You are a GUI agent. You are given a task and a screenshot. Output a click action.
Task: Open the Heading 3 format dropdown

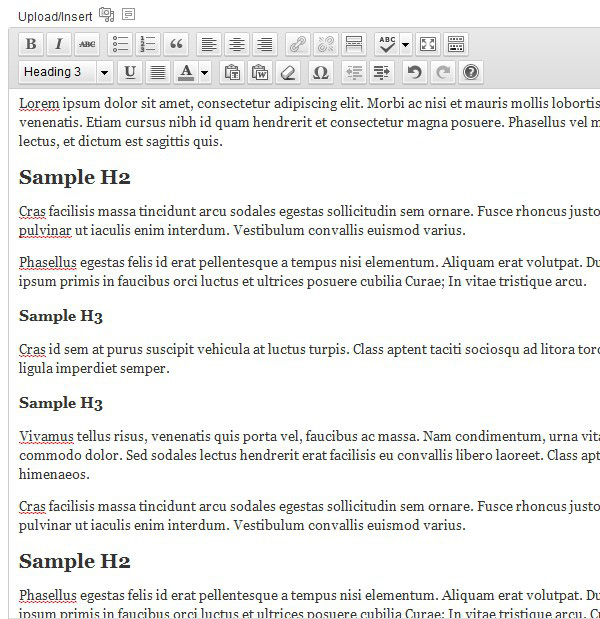(66, 72)
